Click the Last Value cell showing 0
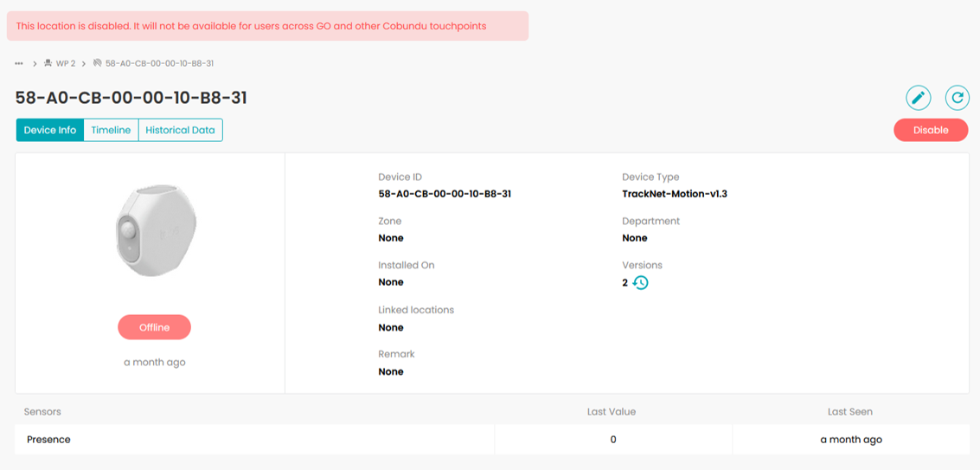The width and height of the screenshot is (980, 470). point(613,440)
